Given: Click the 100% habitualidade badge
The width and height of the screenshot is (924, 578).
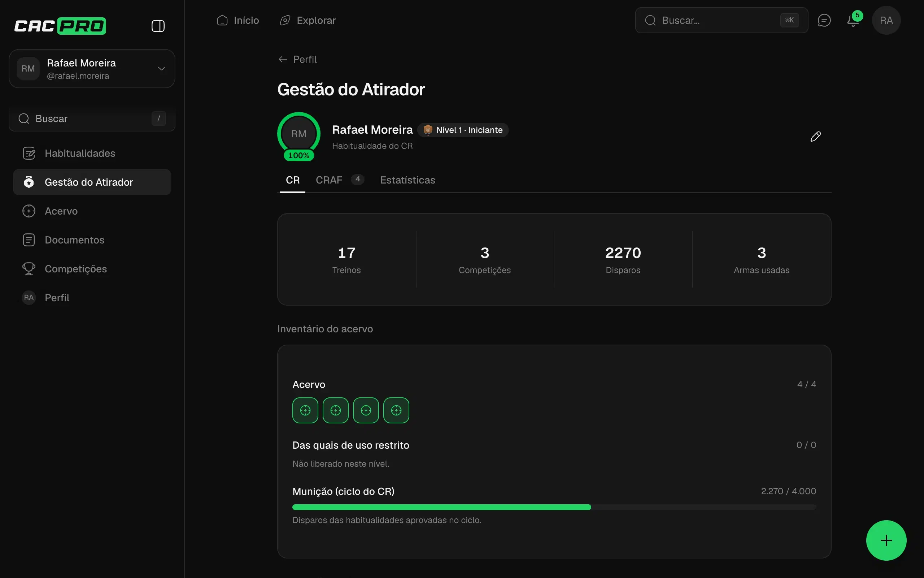Looking at the screenshot, I should click(x=298, y=156).
